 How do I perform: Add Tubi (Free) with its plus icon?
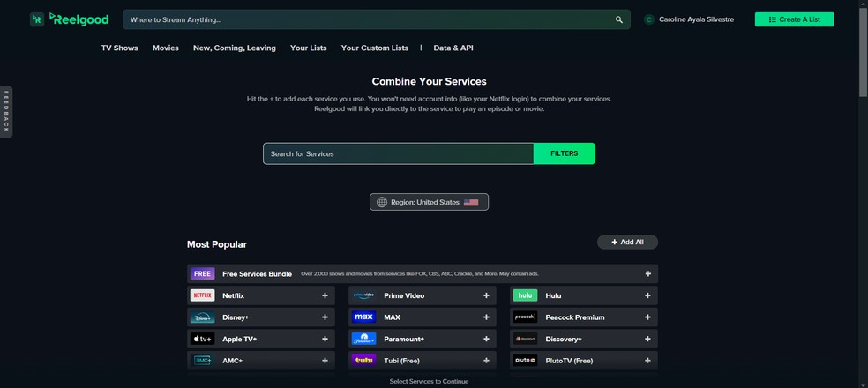tap(486, 361)
